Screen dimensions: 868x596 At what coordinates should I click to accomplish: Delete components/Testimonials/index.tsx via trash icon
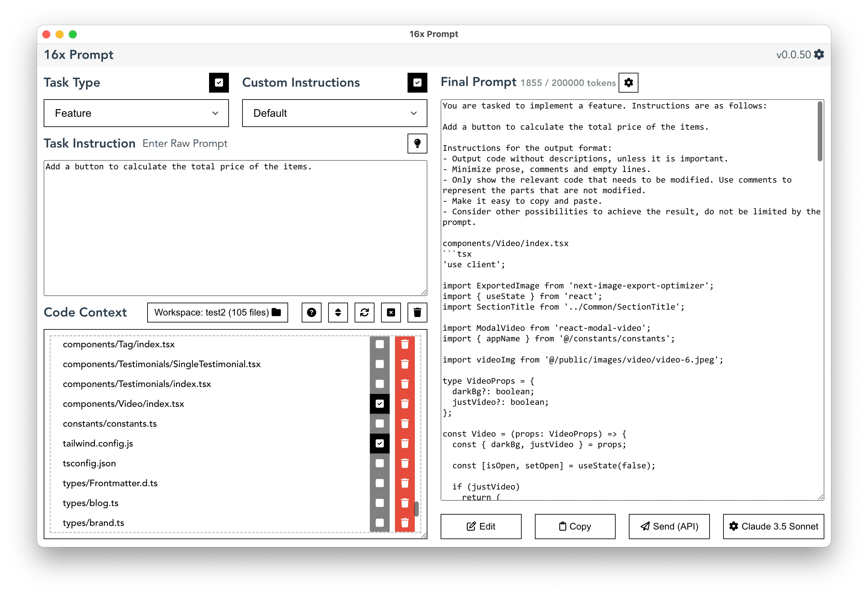click(x=405, y=384)
